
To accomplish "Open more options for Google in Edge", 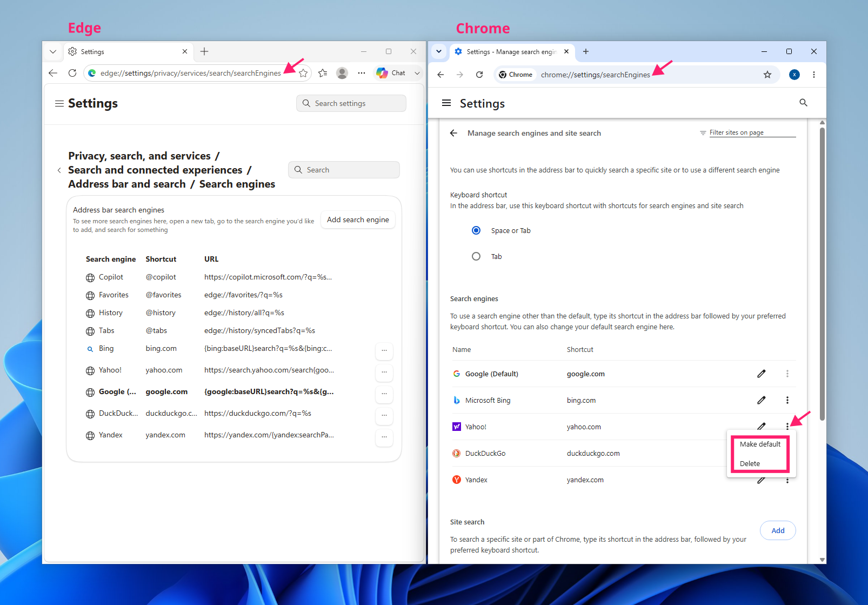I will (x=384, y=394).
